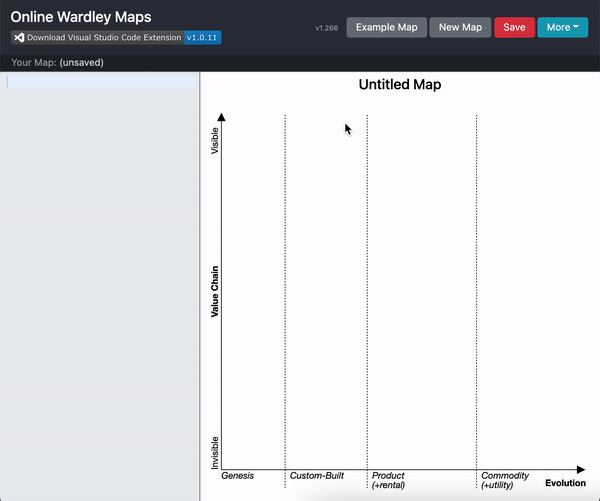Click the Your Map (unsaved) status
The height and width of the screenshot is (501, 600).
(57, 62)
